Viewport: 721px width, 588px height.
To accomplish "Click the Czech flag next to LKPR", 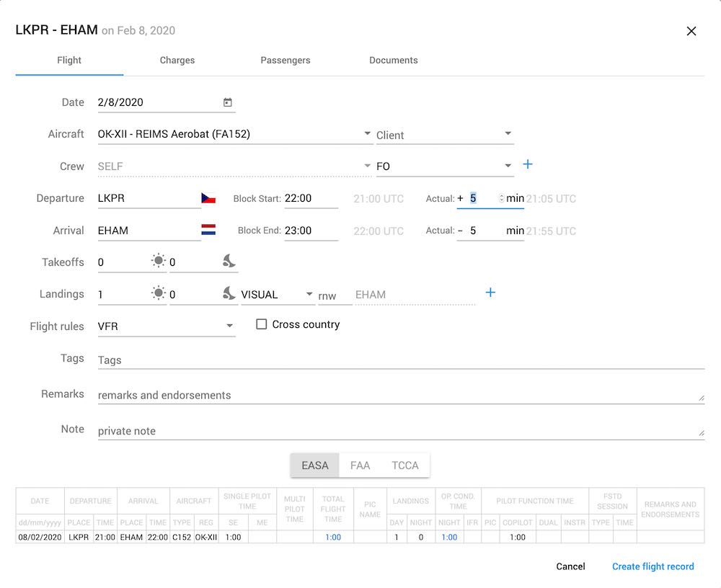I will (208, 198).
